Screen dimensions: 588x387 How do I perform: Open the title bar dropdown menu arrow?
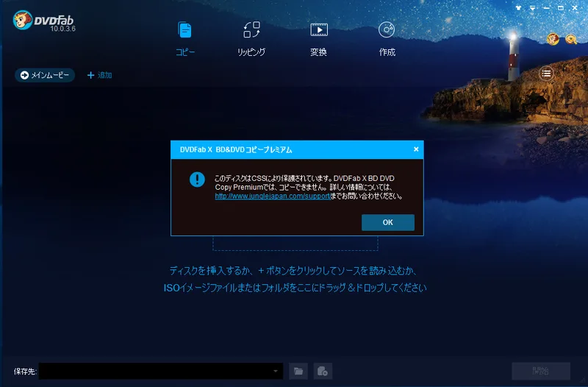pyautogui.click(x=532, y=8)
